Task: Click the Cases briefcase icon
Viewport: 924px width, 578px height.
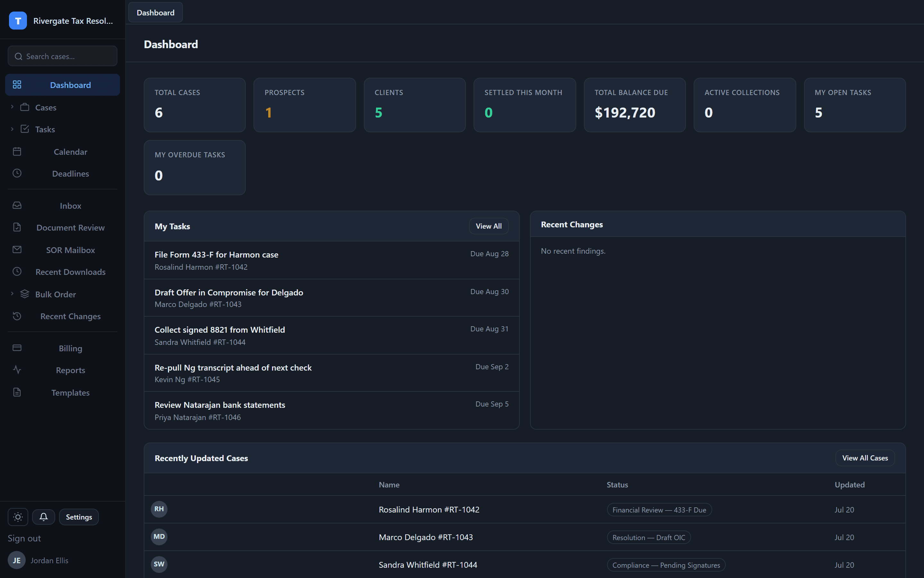Action: (x=25, y=108)
